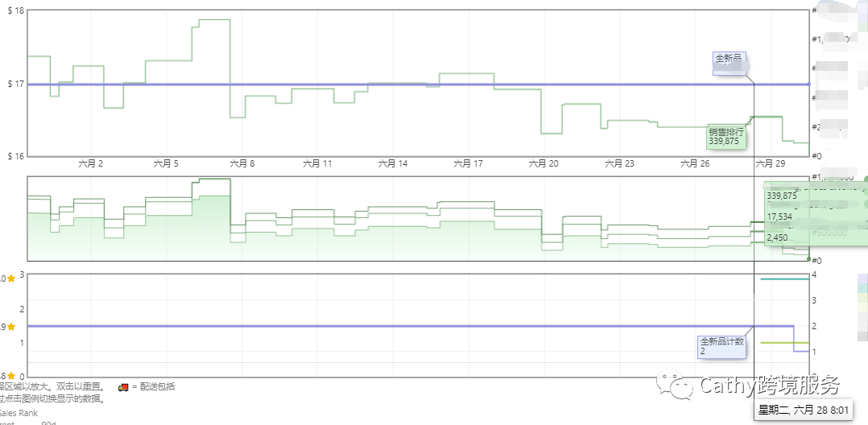The width and height of the screenshot is (868, 425).
Task: Click the 2,450 value in green ranking popup
Action: tap(777, 237)
